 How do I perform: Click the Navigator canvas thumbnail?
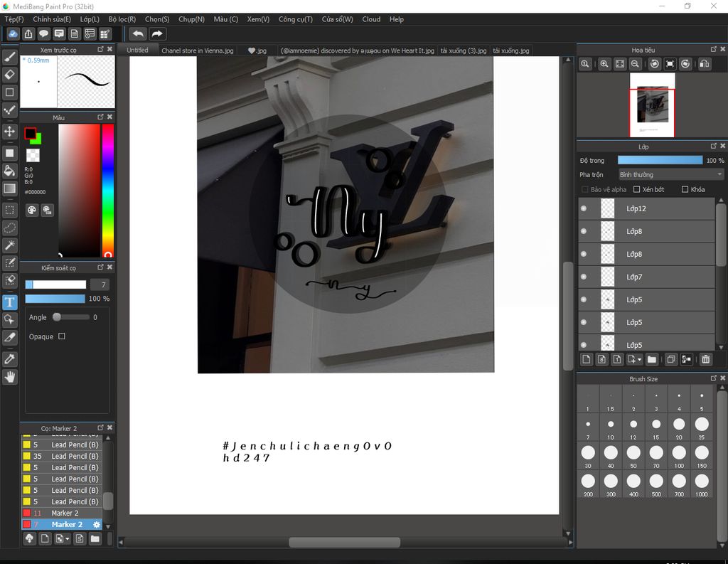652,105
